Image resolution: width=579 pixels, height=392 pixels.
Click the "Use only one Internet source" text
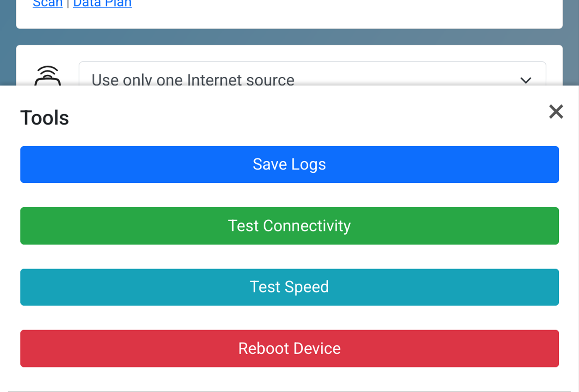(x=193, y=80)
